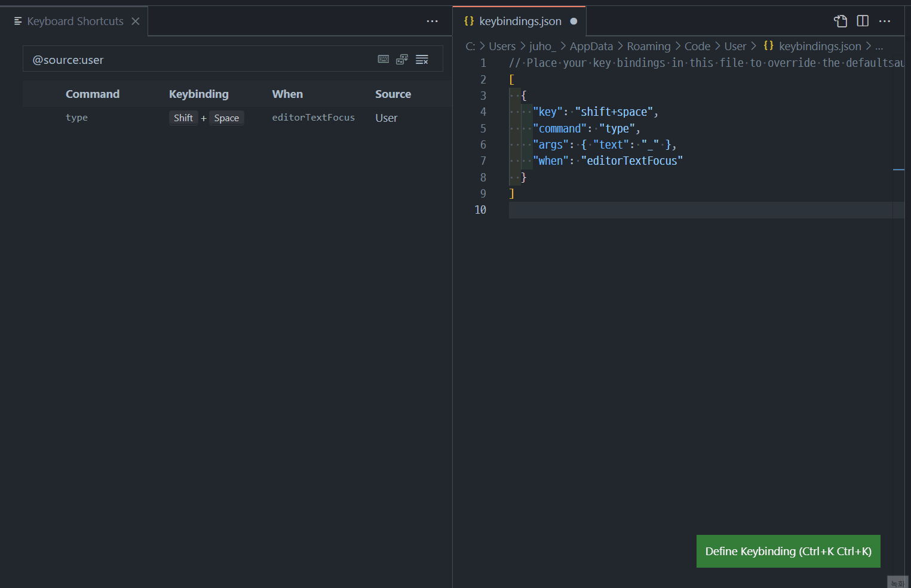Toggle Record Keys mode in search bar
This screenshot has width=911, height=588.
(384, 59)
